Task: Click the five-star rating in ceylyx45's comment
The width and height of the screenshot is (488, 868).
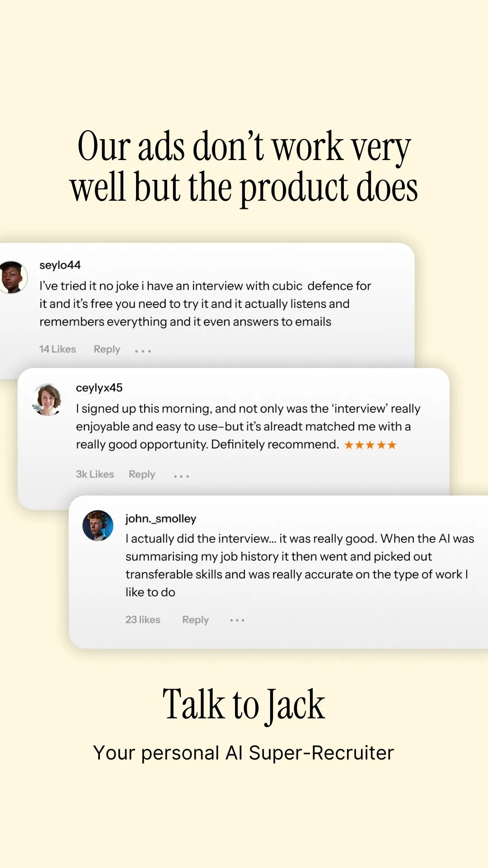Action: click(371, 445)
